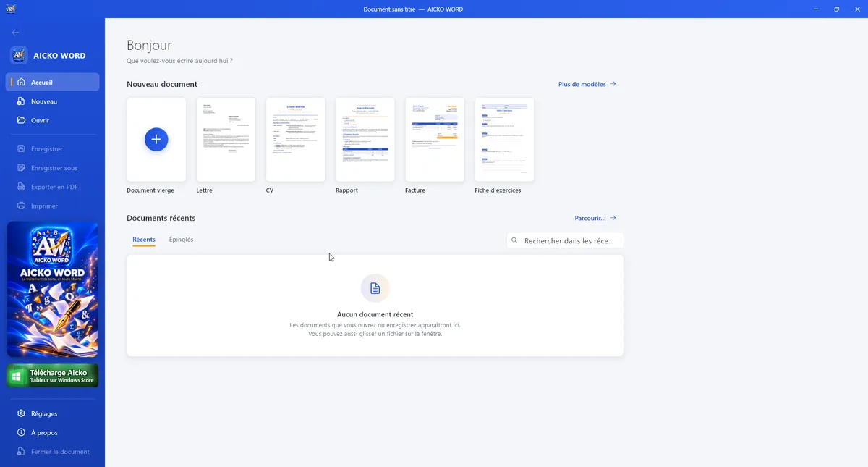Click the document icon above Aucun document récent

[375, 288]
